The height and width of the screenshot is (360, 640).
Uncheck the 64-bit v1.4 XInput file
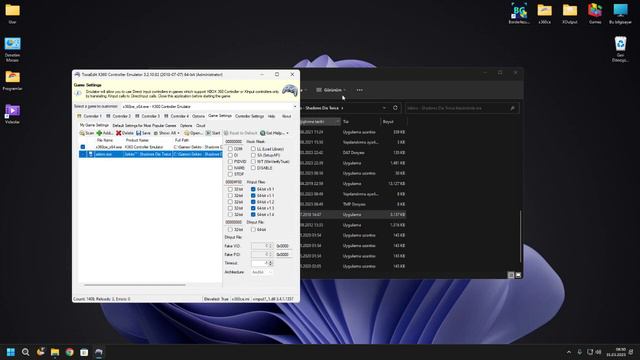point(253,214)
